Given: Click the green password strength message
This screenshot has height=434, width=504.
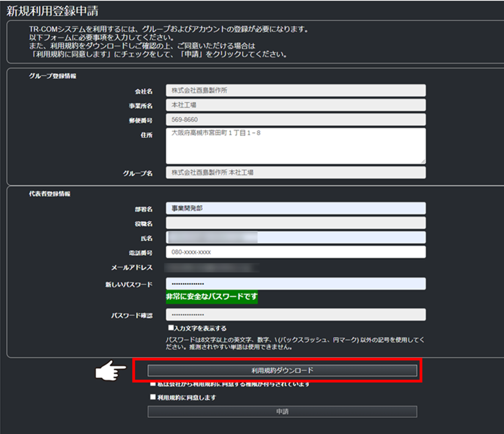Looking at the screenshot, I should pos(211,297).
